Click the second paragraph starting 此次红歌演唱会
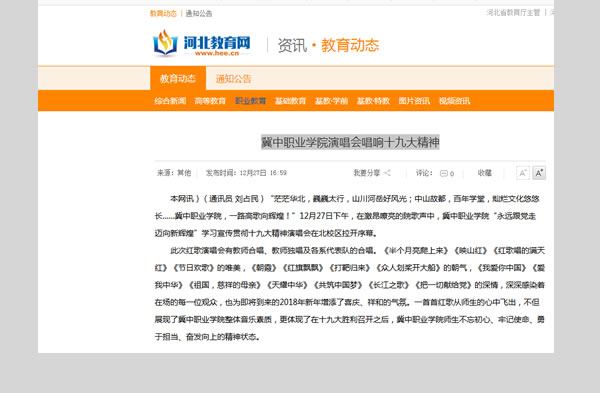This screenshot has width=600, height=393. [x=349, y=294]
